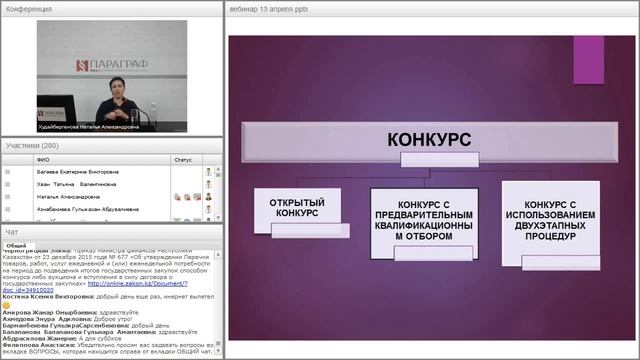
Task: Select the Общий chat tab
Action: 16,246
